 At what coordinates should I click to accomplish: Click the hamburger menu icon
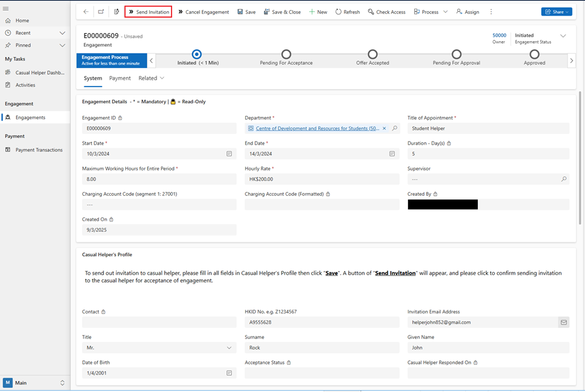(6, 9)
